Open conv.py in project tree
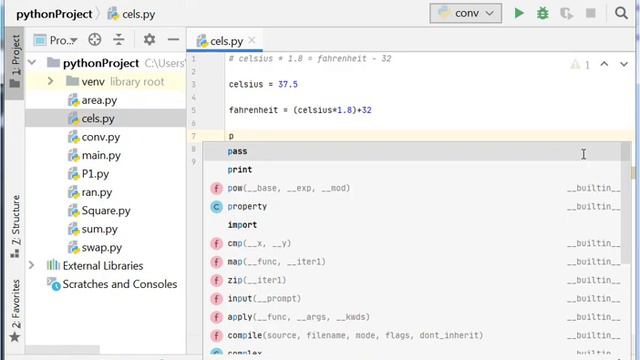This screenshot has height=360, width=640. (100, 137)
